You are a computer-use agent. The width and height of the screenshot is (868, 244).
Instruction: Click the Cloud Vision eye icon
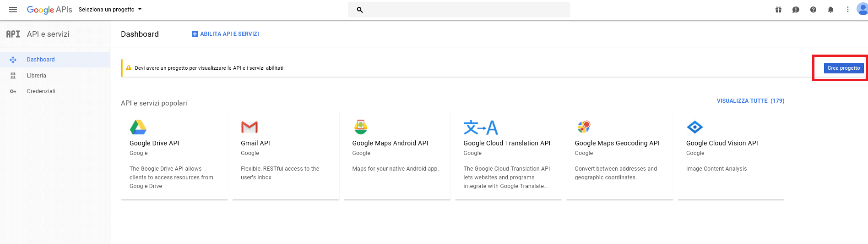pos(694,127)
